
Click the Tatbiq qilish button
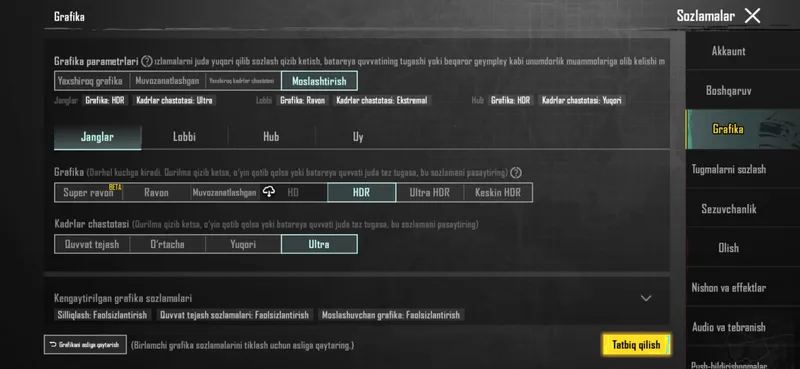point(636,345)
